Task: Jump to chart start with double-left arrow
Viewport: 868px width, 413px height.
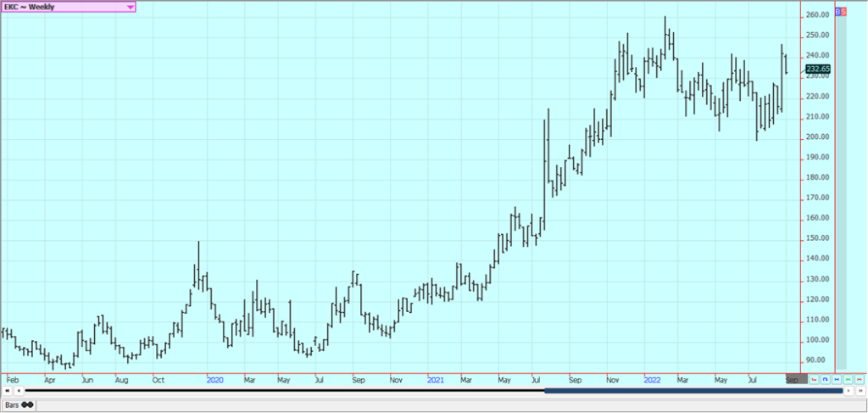Action: click(7, 391)
